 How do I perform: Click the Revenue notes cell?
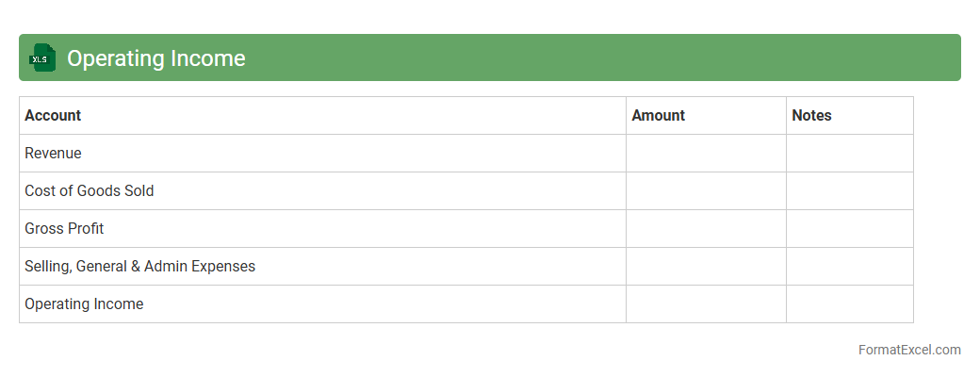click(849, 153)
